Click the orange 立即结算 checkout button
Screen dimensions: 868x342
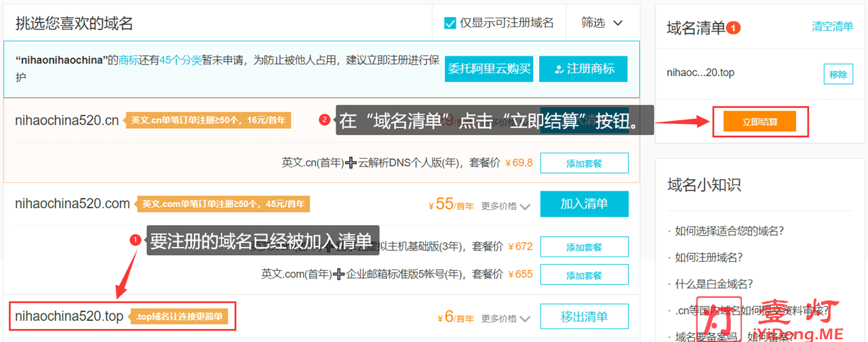(759, 122)
